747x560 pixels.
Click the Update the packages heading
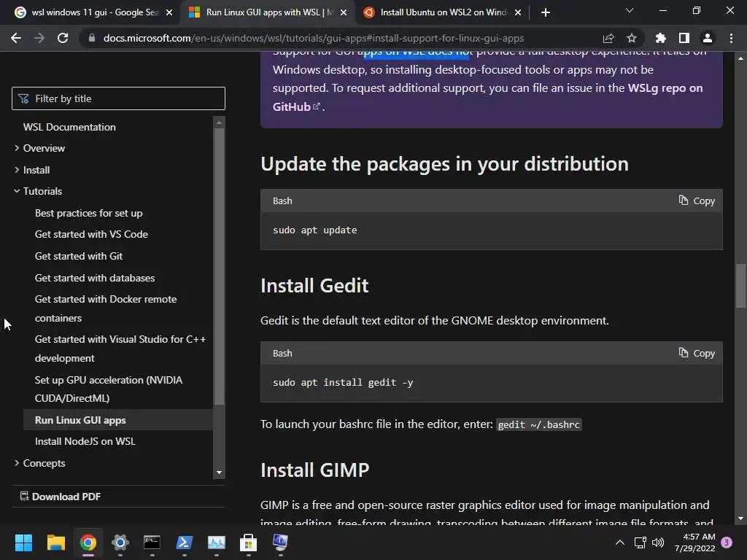[x=444, y=164]
